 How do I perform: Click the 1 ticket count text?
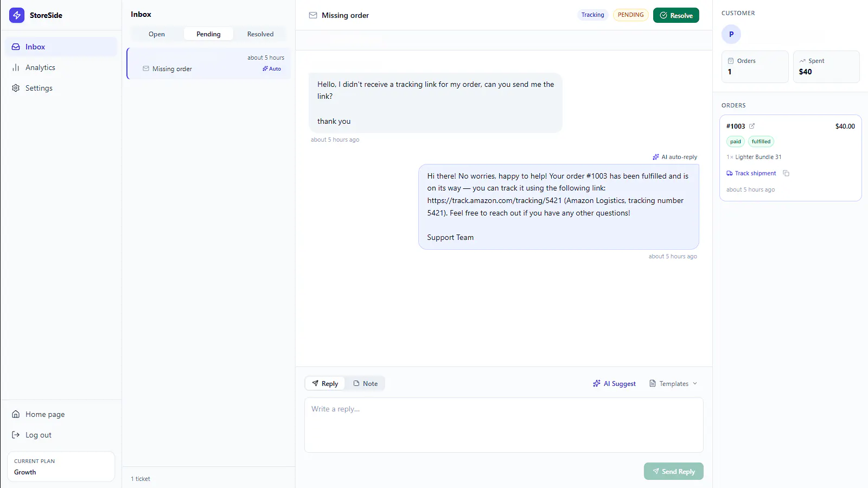tap(141, 479)
